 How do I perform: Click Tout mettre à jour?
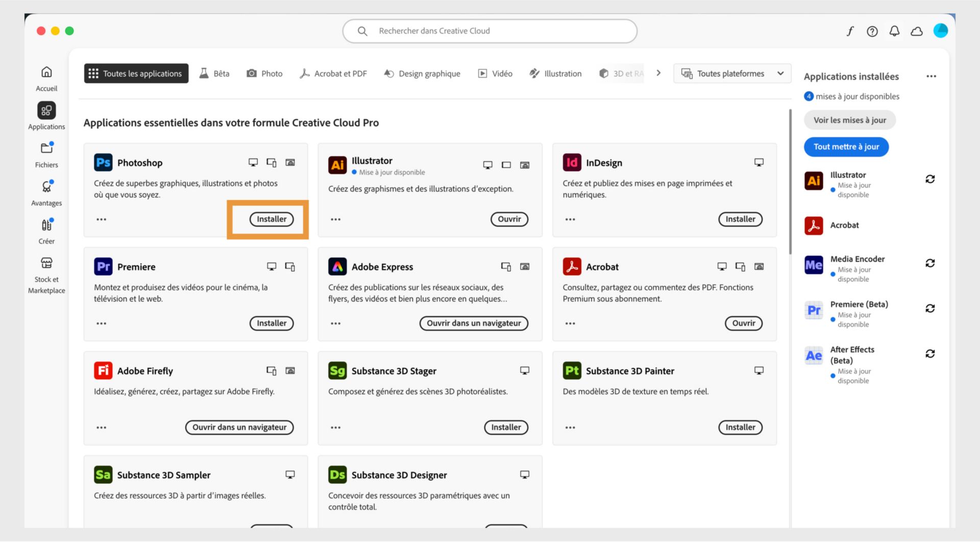pos(846,147)
